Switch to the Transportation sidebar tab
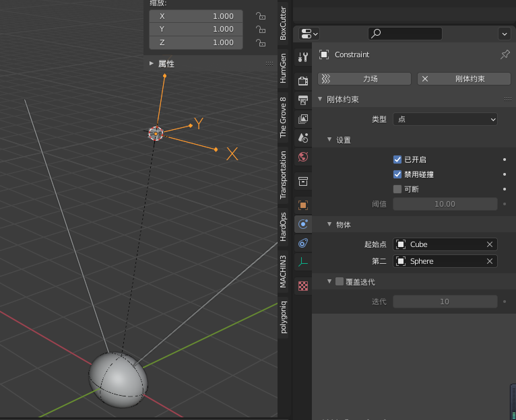516x420 pixels. 283,175
